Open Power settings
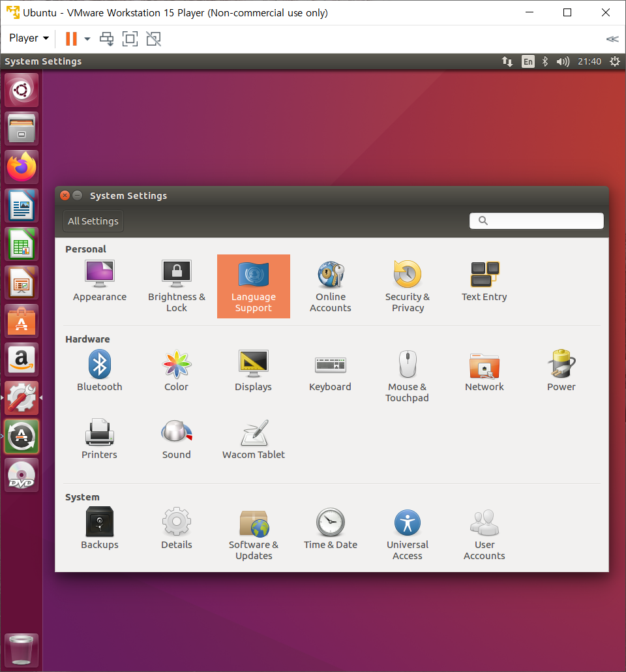 pyautogui.click(x=561, y=371)
